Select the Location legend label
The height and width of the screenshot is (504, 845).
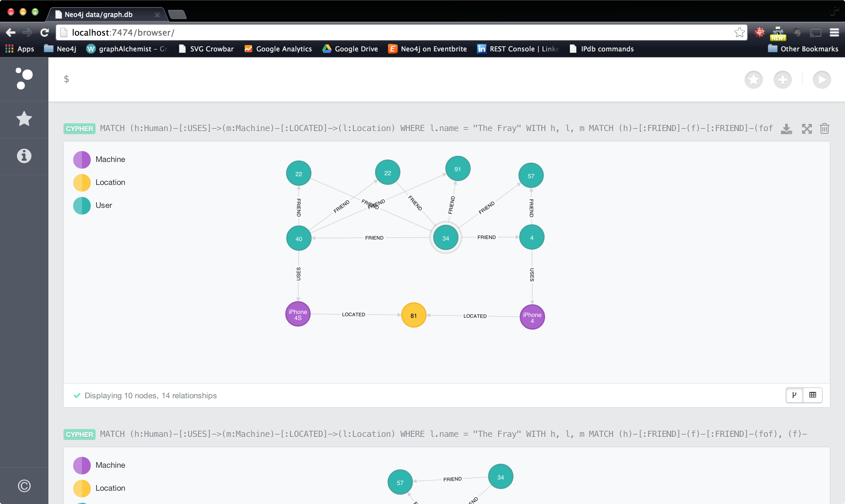tap(110, 183)
